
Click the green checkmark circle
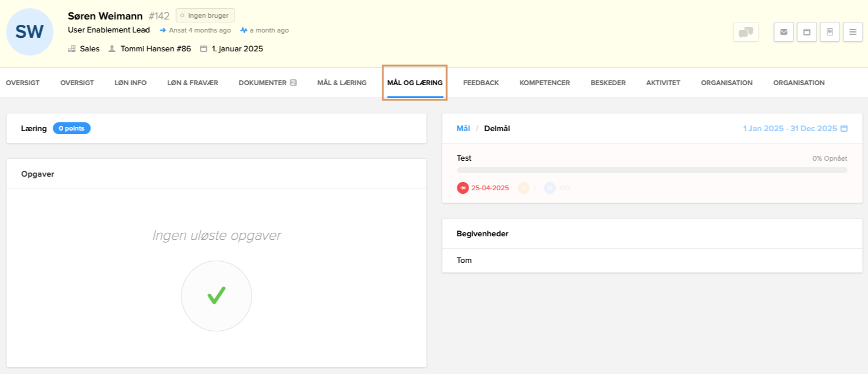click(216, 296)
